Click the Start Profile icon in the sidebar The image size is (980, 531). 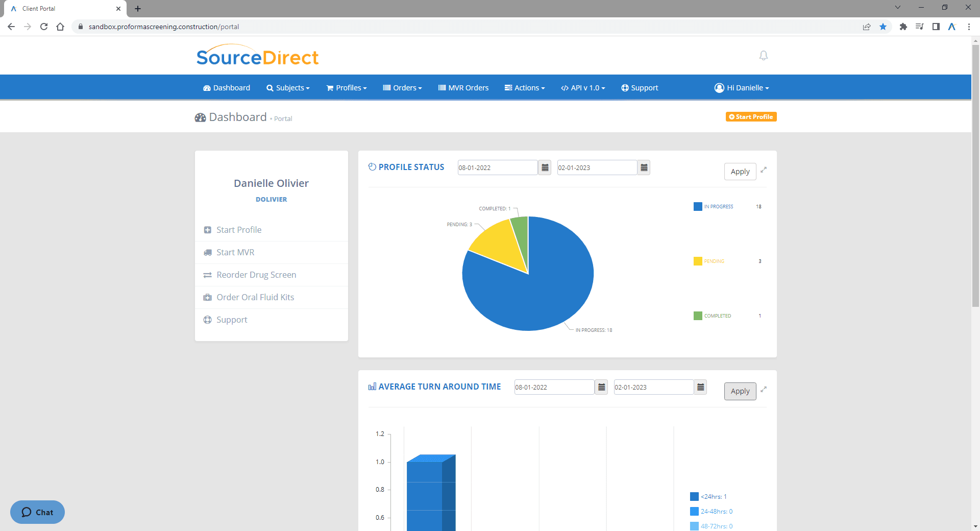pos(207,230)
